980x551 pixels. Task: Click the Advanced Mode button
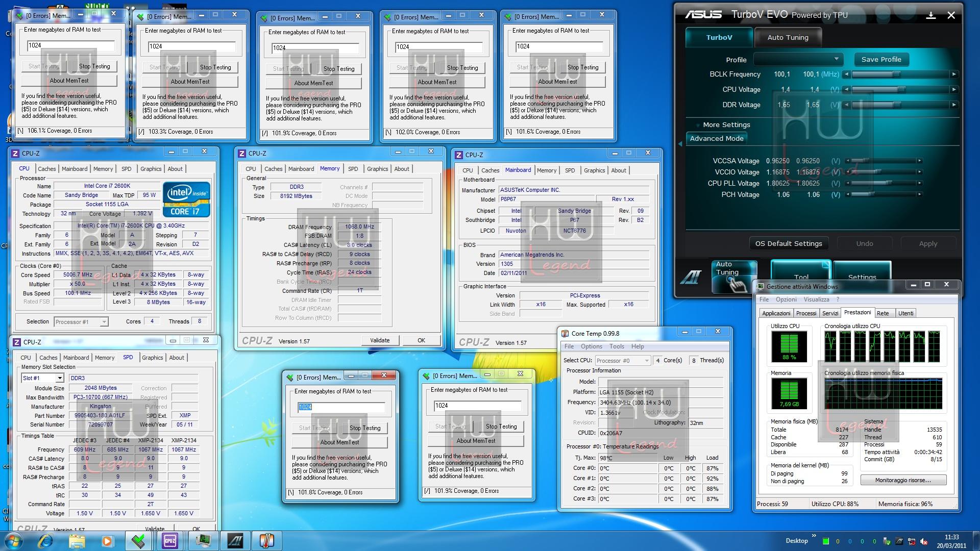point(717,138)
